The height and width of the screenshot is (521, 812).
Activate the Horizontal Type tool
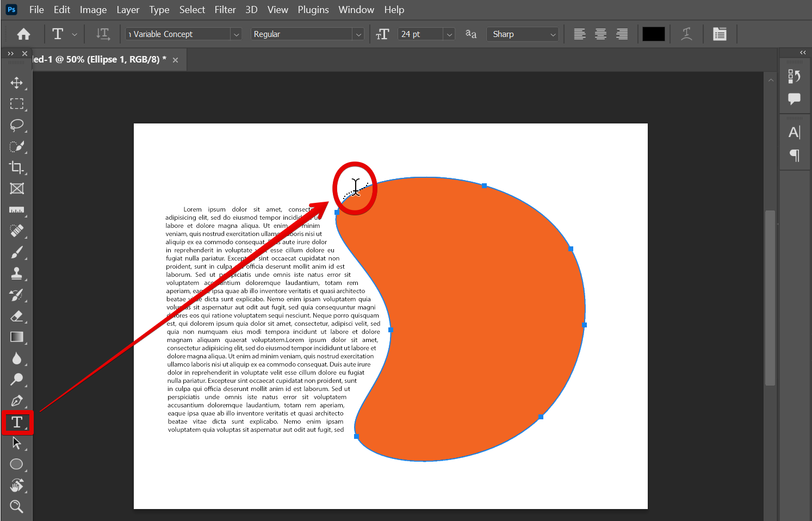coord(17,423)
